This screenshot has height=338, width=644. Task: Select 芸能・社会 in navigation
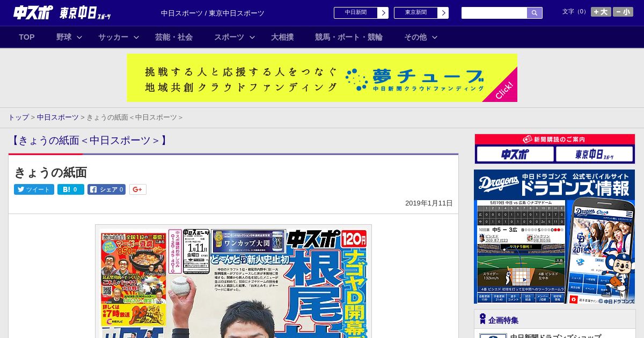174,37
